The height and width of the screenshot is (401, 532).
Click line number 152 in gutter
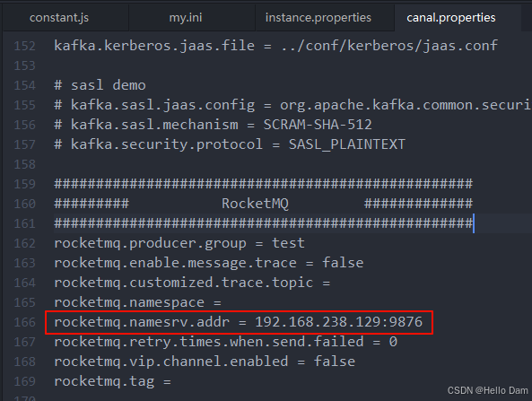point(24,46)
